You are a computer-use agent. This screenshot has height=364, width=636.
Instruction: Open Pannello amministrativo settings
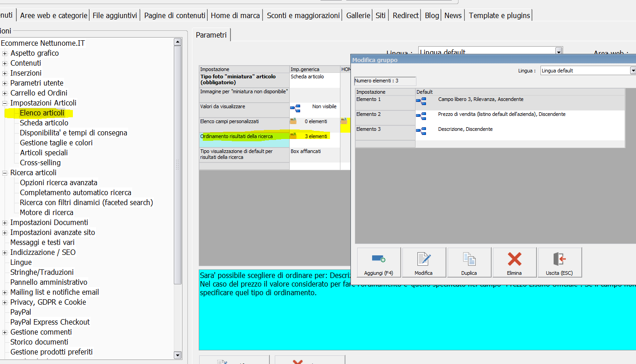(x=49, y=283)
